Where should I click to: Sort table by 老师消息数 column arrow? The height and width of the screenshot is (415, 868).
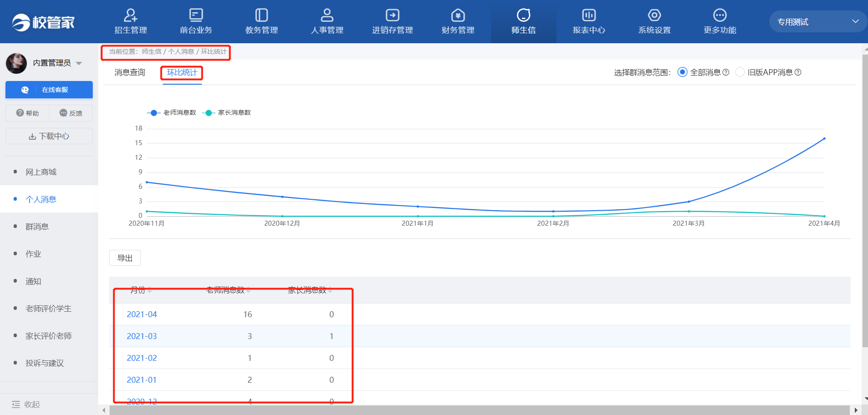(248, 290)
